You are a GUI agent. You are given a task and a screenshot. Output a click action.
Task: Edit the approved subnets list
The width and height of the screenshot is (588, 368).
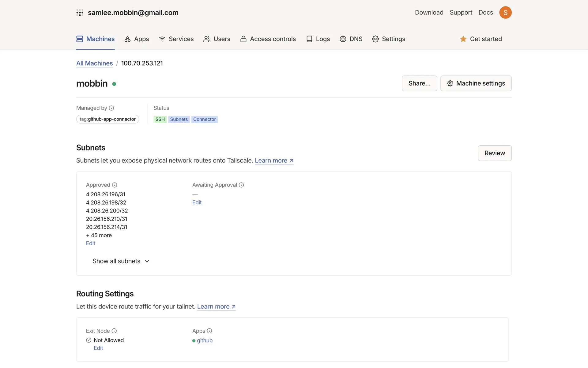(91, 243)
